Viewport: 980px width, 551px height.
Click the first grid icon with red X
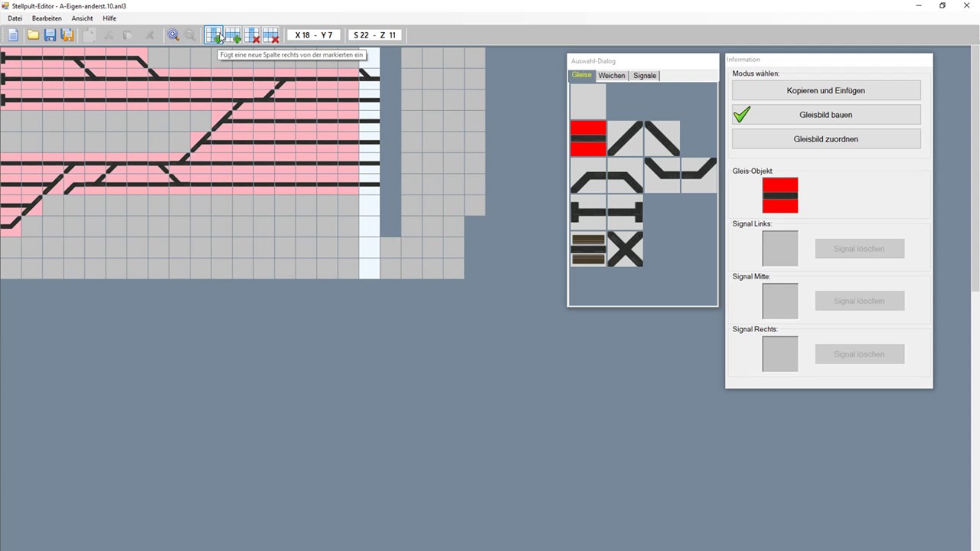(x=252, y=35)
